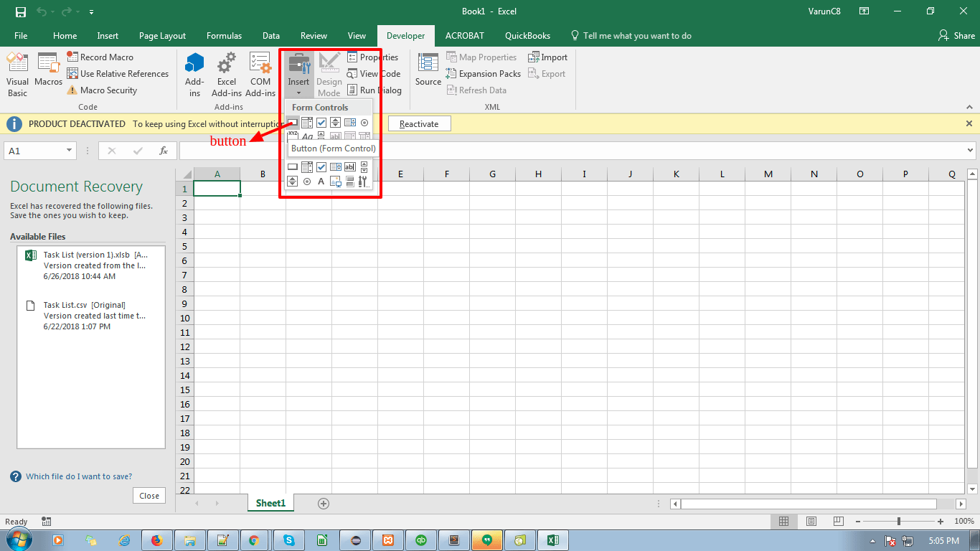This screenshot has width=980, height=551.
Task: Open Undo history dropdown arrow
Action: tap(52, 12)
